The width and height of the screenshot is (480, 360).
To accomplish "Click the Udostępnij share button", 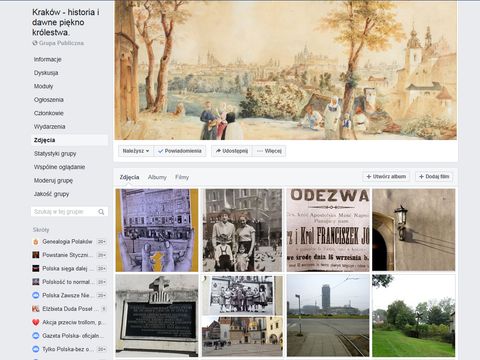I will pyautogui.click(x=232, y=151).
